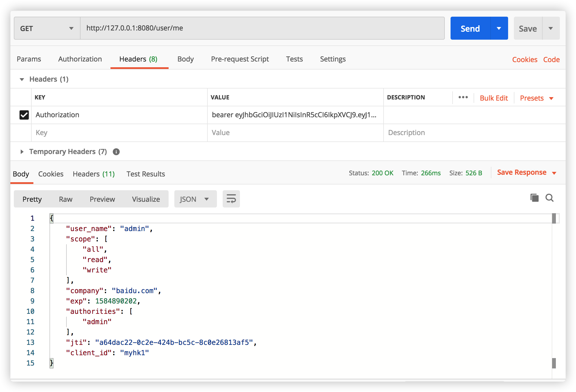Viewport: 576px width, 392px height.
Task: Click the wrap lines icon
Action: point(231,199)
